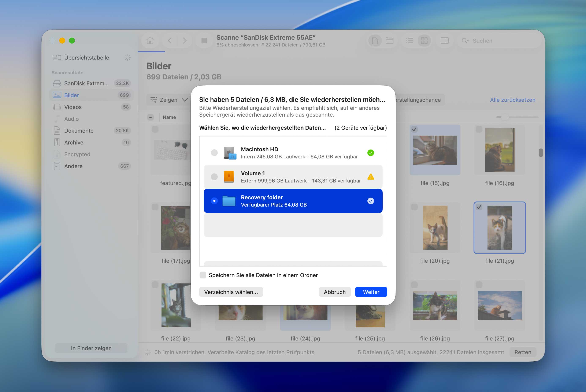Viewport: 586px width, 392px height.
Task: Click the blue Recovery folder icon
Action: click(x=229, y=201)
